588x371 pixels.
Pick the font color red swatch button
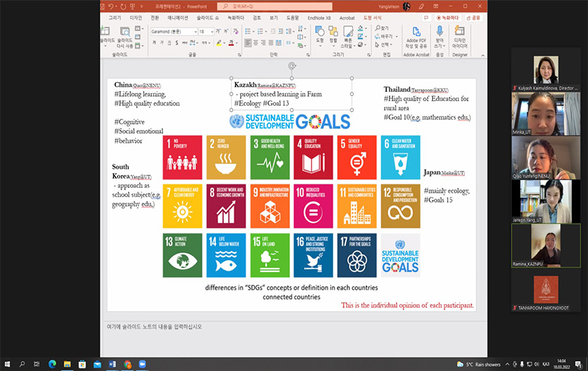click(232, 42)
